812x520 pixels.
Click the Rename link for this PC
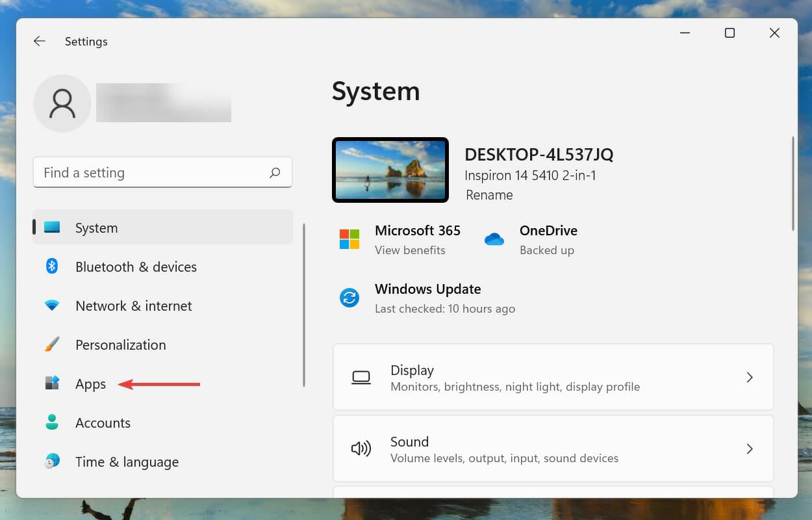pyautogui.click(x=489, y=195)
